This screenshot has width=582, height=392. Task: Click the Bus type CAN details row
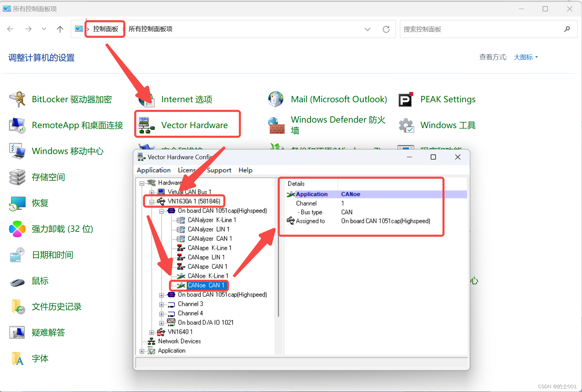click(376, 212)
